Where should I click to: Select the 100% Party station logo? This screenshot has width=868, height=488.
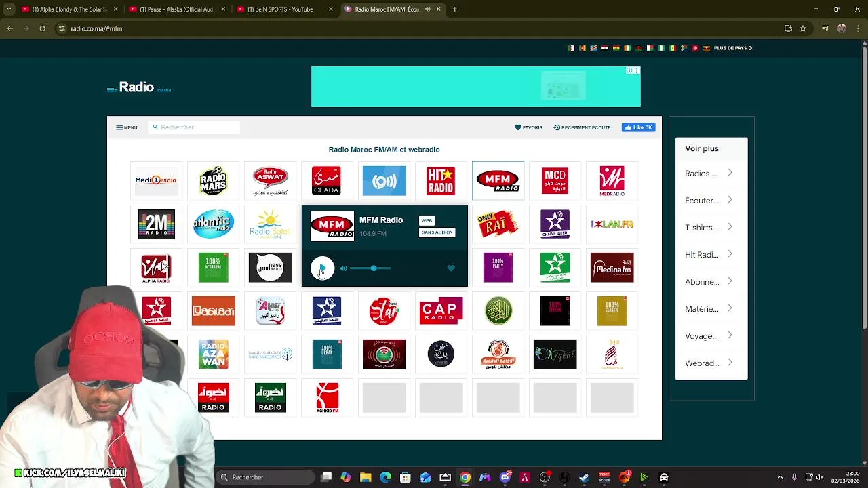[498, 268]
